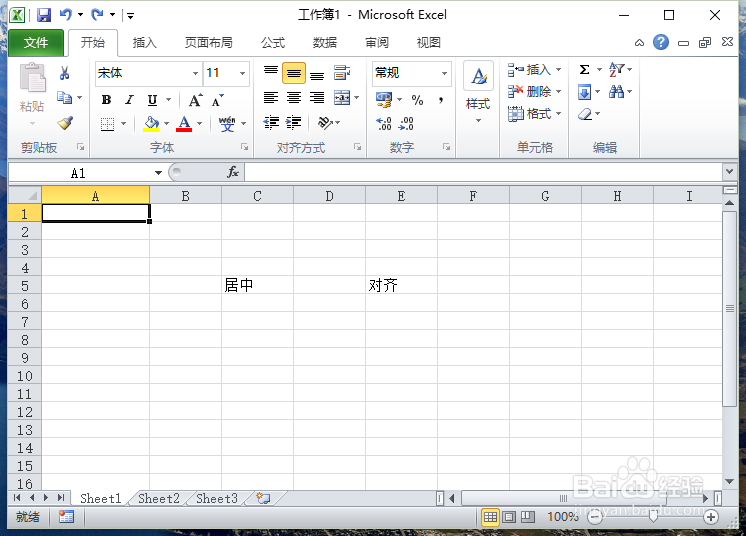Select the Format Painter brush
The height and width of the screenshot is (536, 746).
(x=65, y=123)
